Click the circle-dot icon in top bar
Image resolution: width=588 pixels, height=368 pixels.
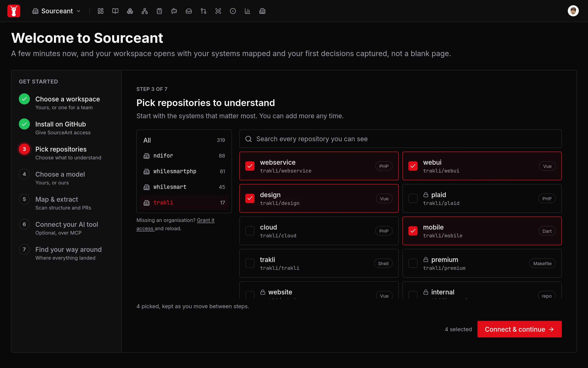233,11
